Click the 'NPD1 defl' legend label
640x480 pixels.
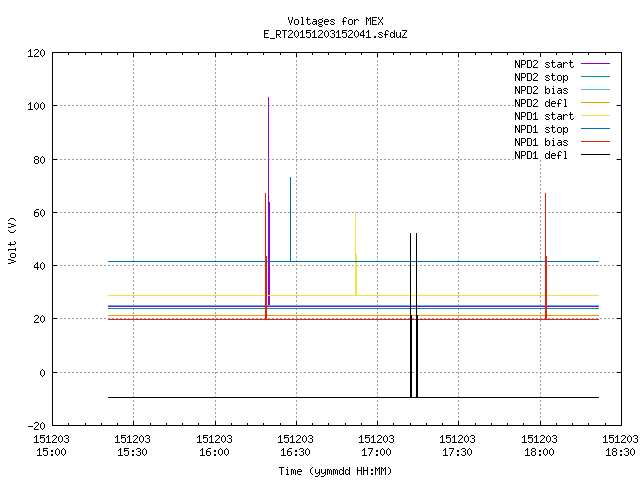pos(541,156)
